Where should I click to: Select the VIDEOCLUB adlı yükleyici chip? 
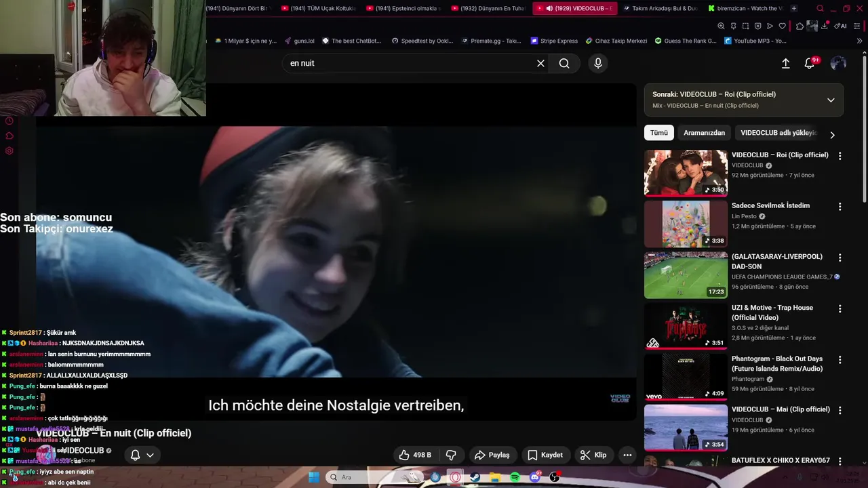(778, 133)
